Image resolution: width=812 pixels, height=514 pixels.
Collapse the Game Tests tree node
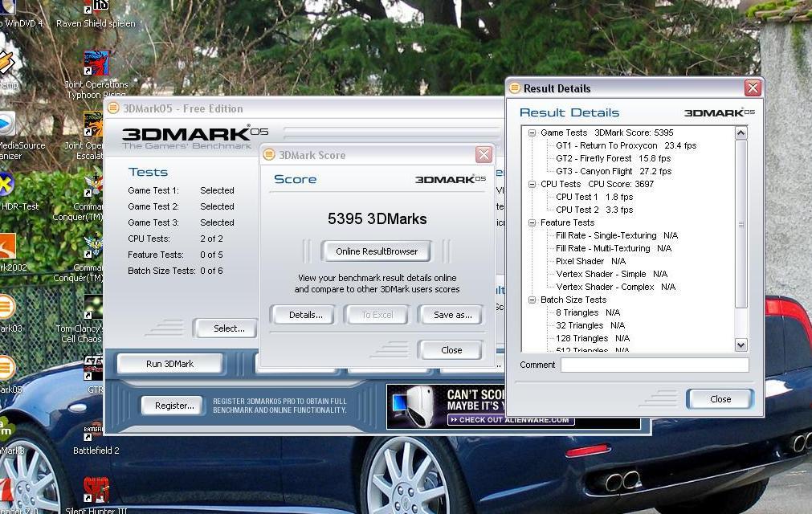tap(532, 133)
